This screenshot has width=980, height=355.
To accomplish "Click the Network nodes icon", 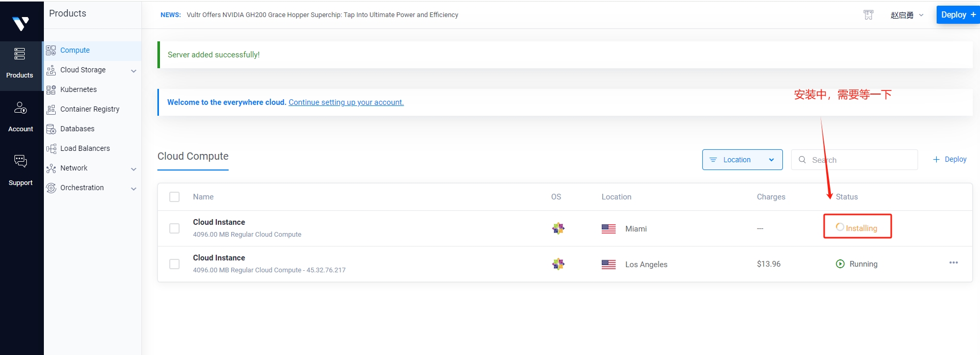I will pyautogui.click(x=51, y=168).
